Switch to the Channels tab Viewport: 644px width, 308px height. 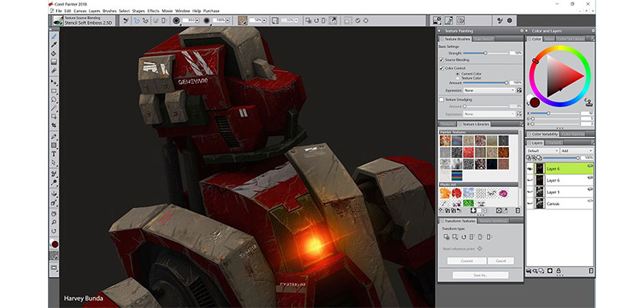click(554, 143)
